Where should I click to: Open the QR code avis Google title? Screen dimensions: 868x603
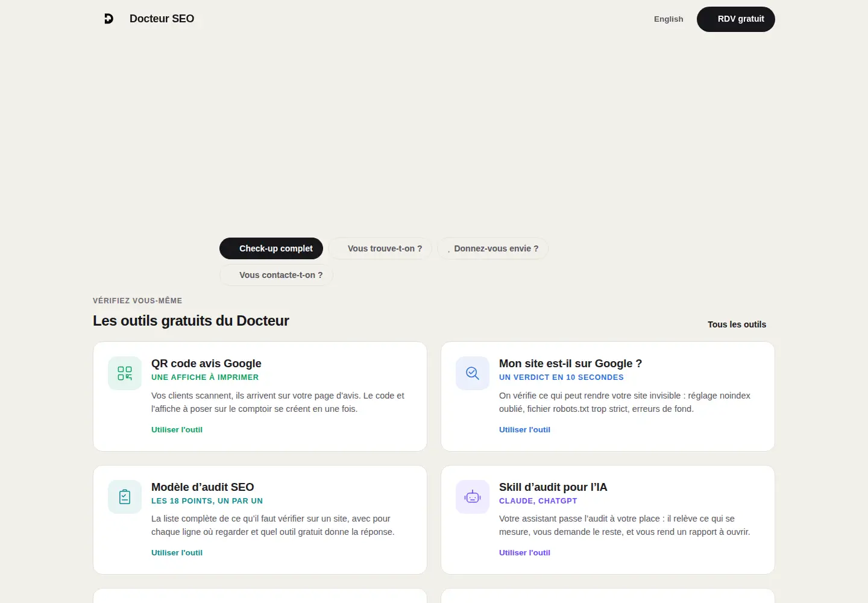[206, 364]
